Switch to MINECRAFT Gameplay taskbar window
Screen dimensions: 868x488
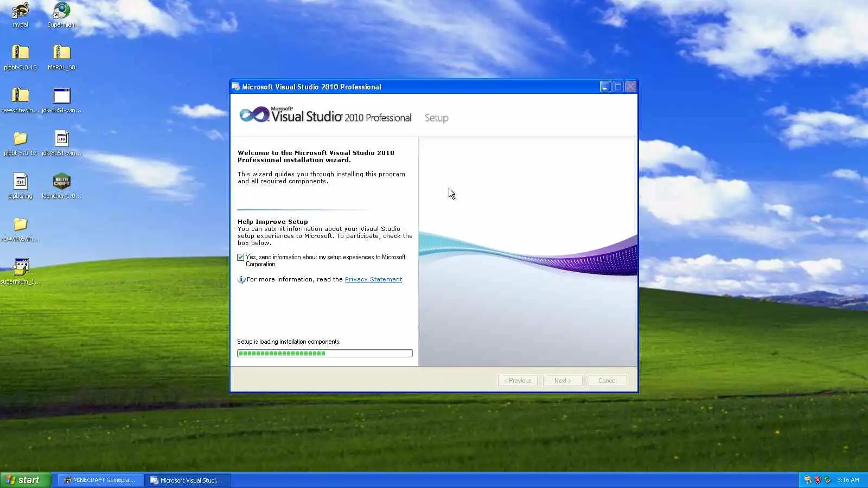(100, 480)
